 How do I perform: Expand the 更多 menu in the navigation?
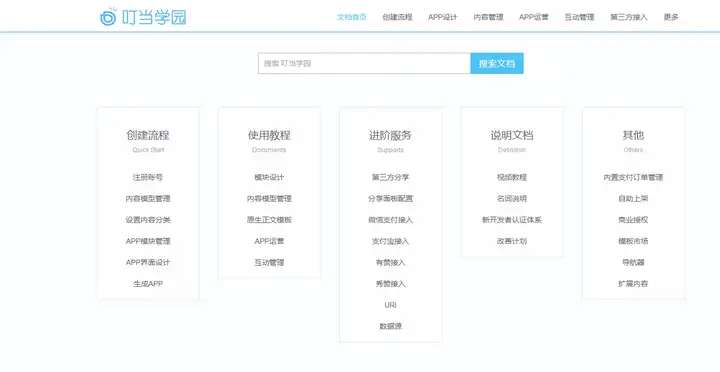coord(671,17)
